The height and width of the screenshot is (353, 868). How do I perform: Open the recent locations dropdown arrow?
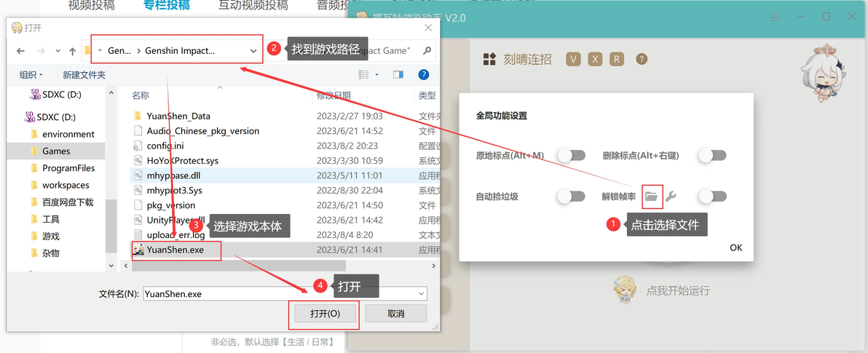[58, 51]
